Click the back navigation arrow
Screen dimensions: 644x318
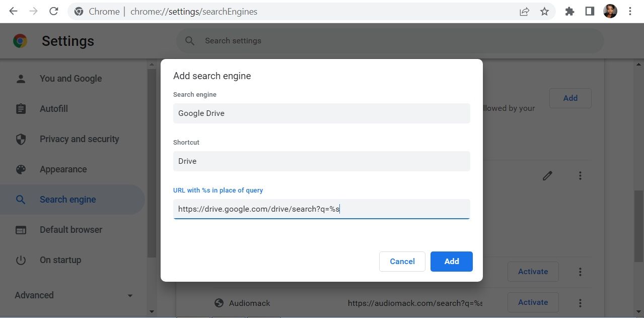(x=13, y=11)
